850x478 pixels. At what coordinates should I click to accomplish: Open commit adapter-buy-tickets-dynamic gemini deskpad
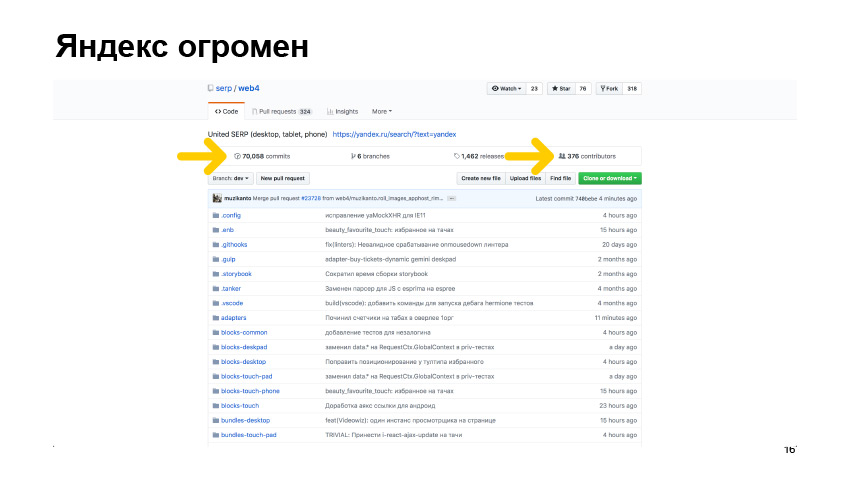(390, 259)
